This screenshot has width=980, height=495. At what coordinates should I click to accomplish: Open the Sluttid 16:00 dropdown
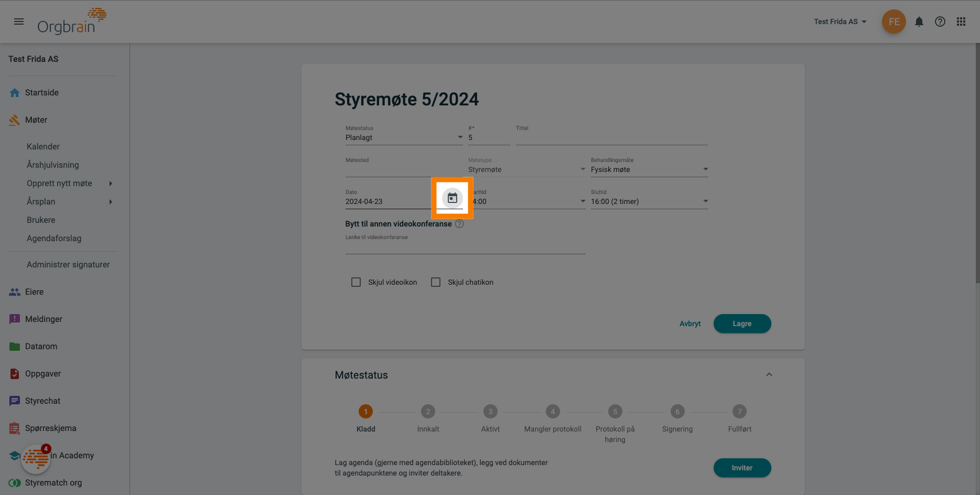(x=649, y=202)
